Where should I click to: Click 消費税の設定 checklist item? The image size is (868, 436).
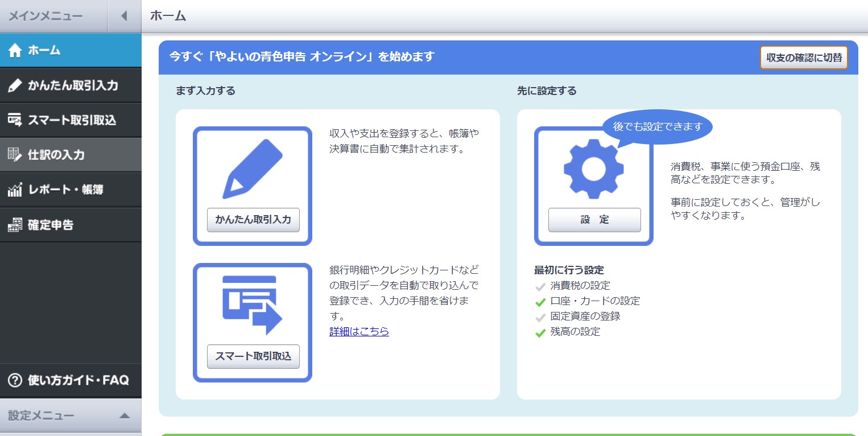(580, 286)
